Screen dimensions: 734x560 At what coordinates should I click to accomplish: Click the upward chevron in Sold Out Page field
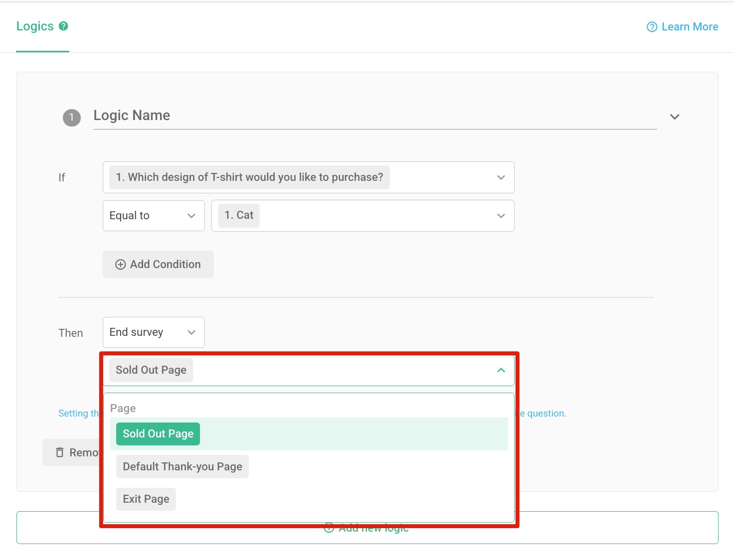tap(501, 370)
